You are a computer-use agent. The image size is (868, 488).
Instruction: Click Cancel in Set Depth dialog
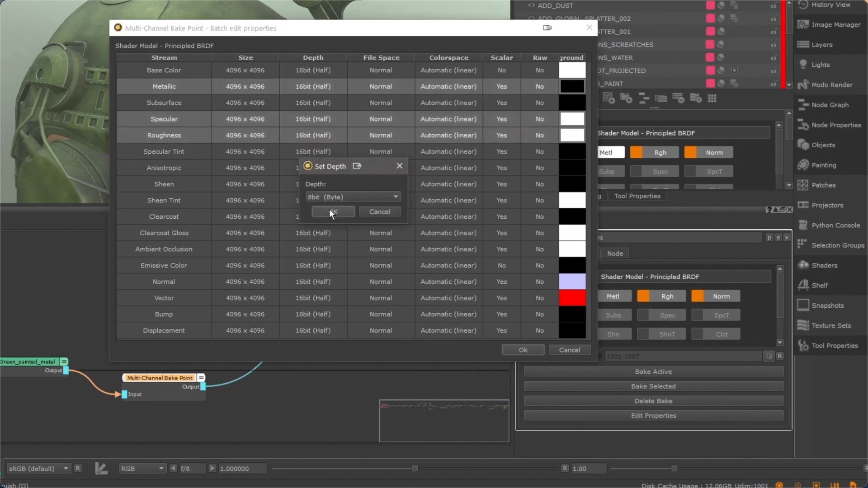click(x=380, y=211)
